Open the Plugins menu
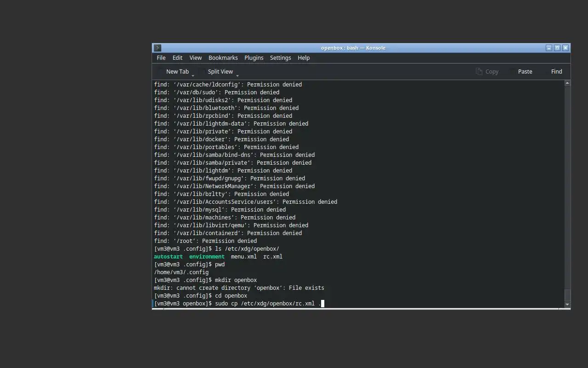Screen dimensions: 588x368 [x=254, y=57]
